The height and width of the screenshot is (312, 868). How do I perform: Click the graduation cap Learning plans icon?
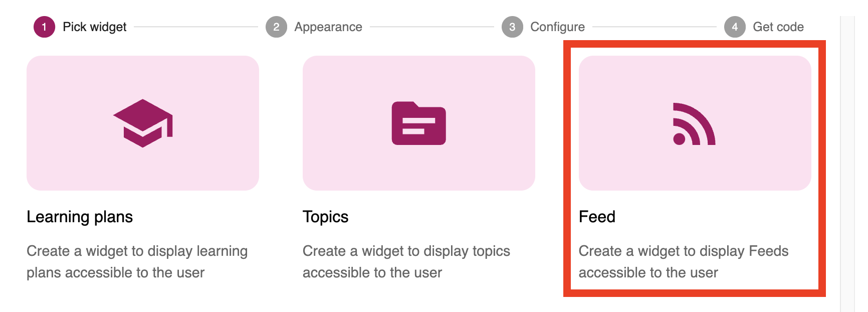143,123
